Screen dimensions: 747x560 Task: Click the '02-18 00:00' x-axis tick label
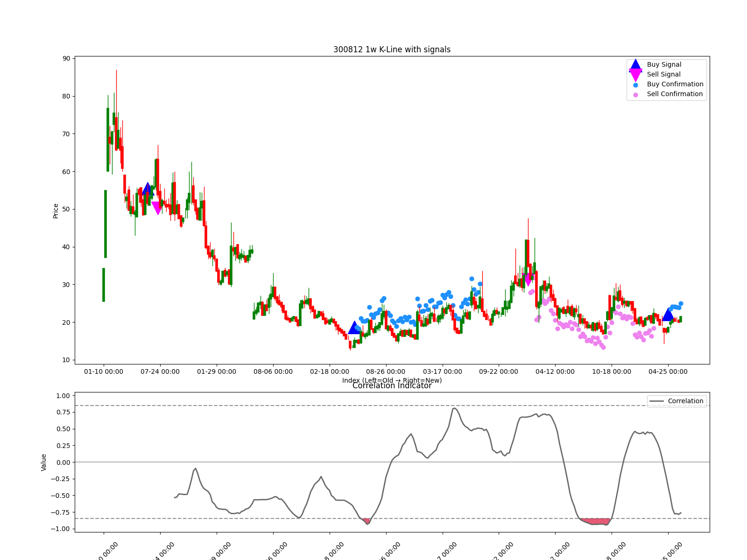pyautogui.click(x=330, y=372)
